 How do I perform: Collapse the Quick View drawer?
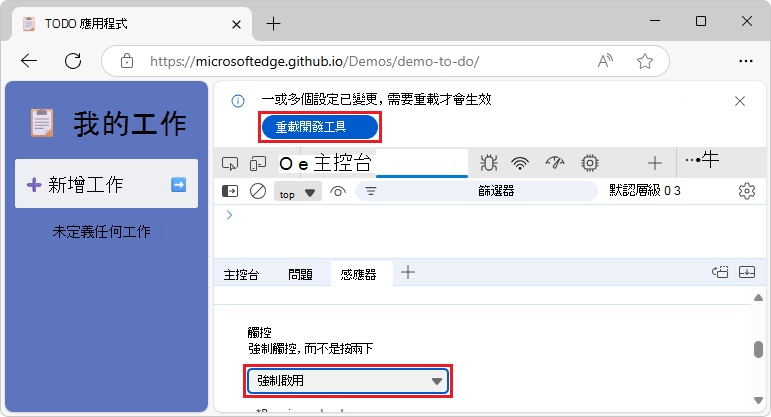click(x=747, y=272)
